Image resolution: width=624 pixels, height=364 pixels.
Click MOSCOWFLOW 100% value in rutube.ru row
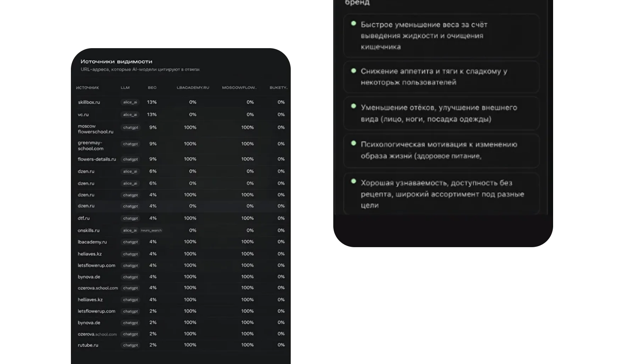[247, 345]
